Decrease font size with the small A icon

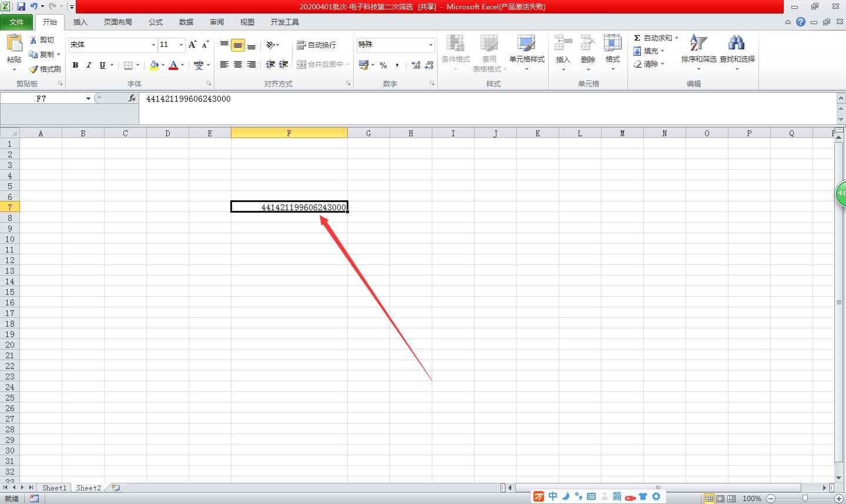coord(205,45)
